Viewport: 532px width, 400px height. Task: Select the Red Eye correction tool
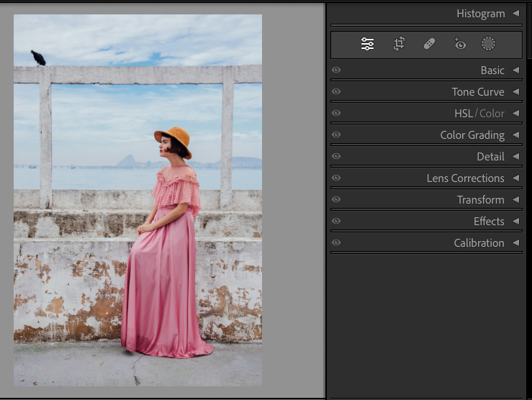coord(460,44)
